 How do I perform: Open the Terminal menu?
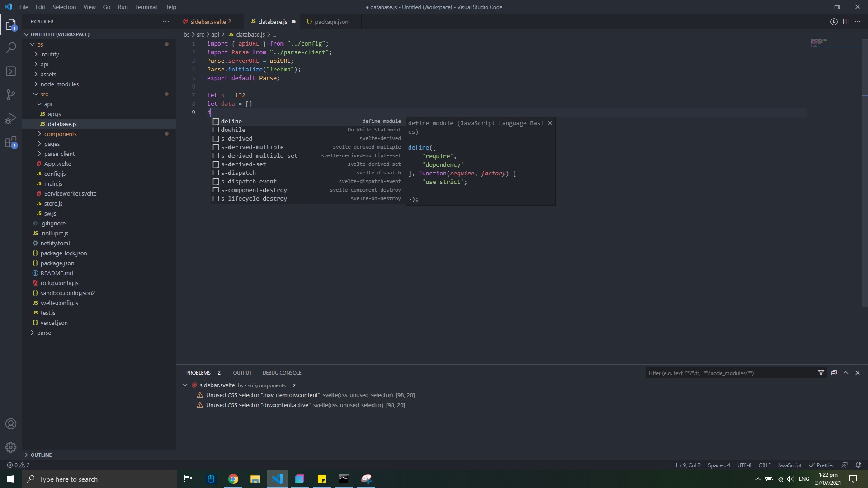[x=146, y=7]
